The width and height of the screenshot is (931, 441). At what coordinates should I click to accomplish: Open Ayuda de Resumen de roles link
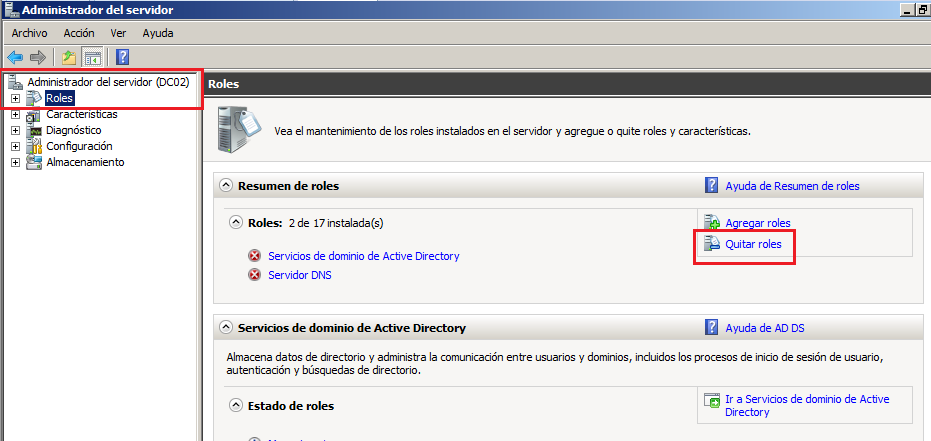[x=792, y=186]
